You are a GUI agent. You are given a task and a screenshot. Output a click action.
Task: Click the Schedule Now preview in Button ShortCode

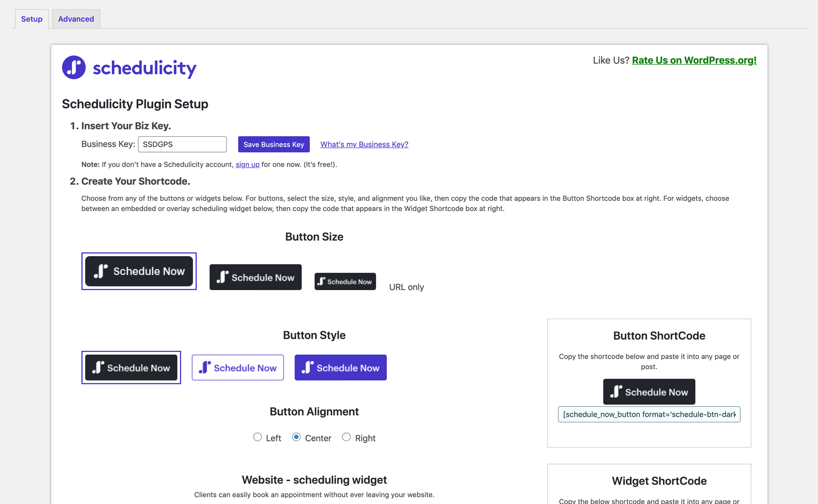tap(649, 392)
